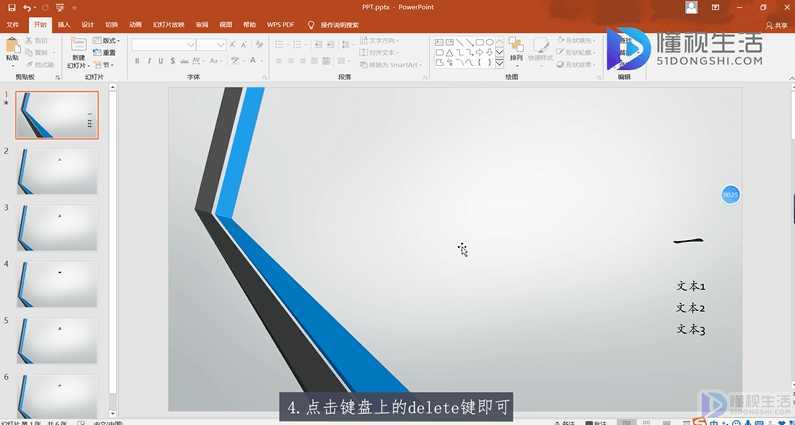Open the 版式 layout dropdown
This screenshot has height=425, width=795.
[x=105, y=41]
